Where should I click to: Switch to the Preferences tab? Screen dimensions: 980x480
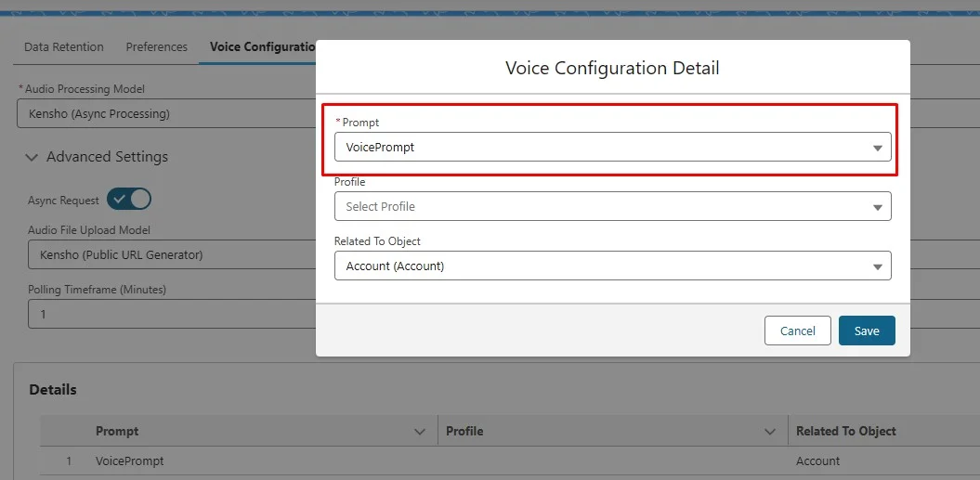(157, 46)
